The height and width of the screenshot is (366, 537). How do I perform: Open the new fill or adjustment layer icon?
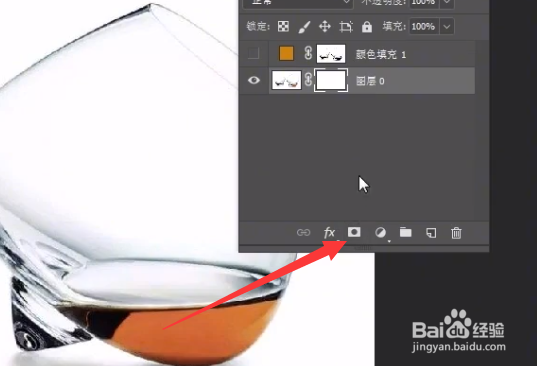pos(380,233)
